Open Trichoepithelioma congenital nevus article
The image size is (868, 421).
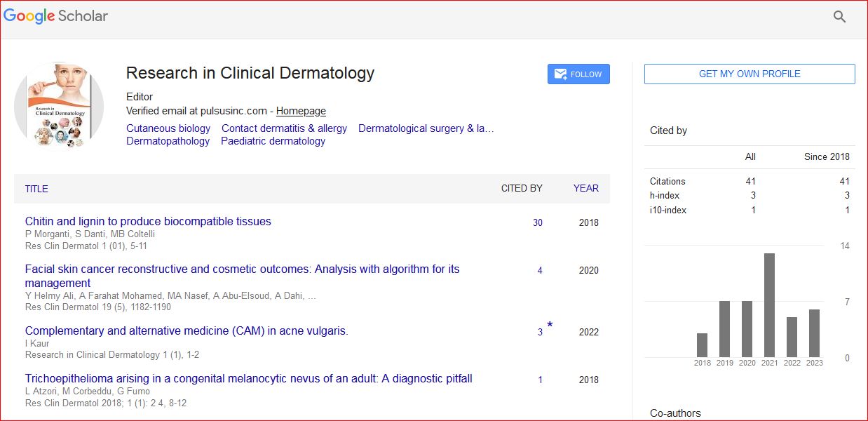click(x=248, y=379)
